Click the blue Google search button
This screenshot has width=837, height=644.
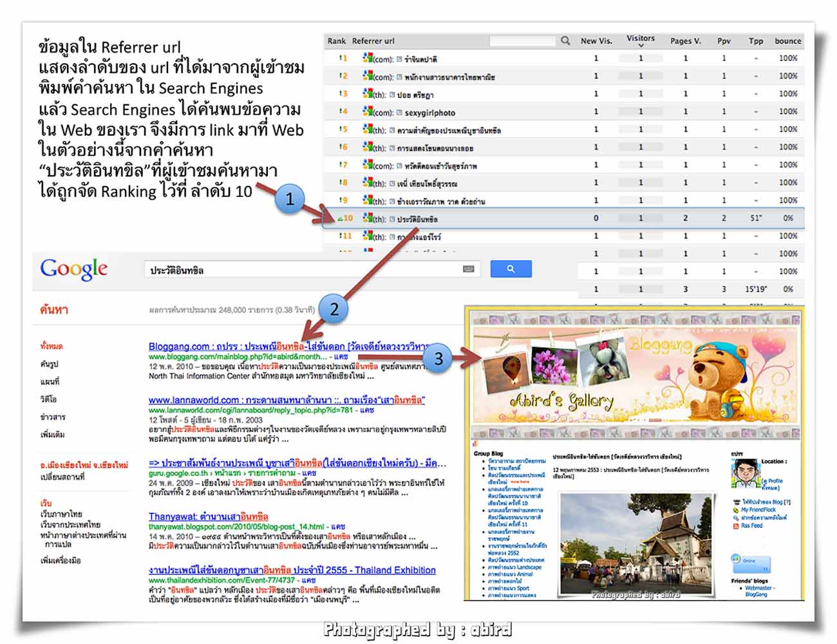(x=511, y=269)
